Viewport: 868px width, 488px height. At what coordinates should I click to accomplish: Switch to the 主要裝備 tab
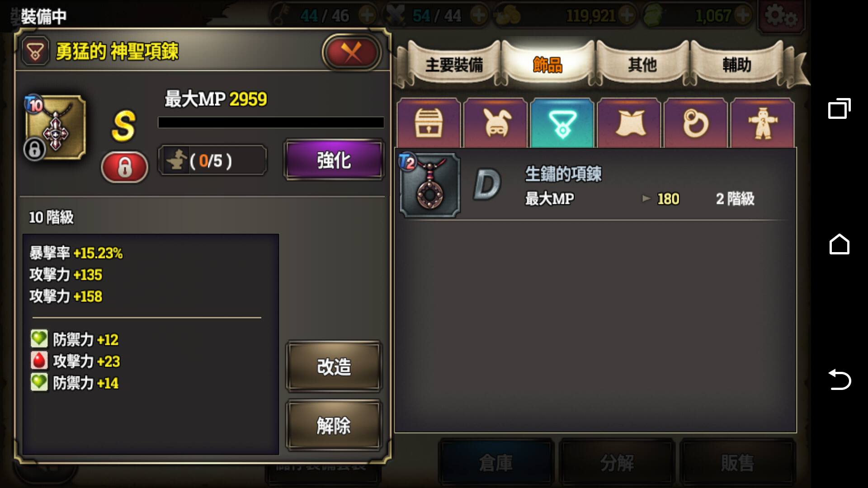[454, 65]
